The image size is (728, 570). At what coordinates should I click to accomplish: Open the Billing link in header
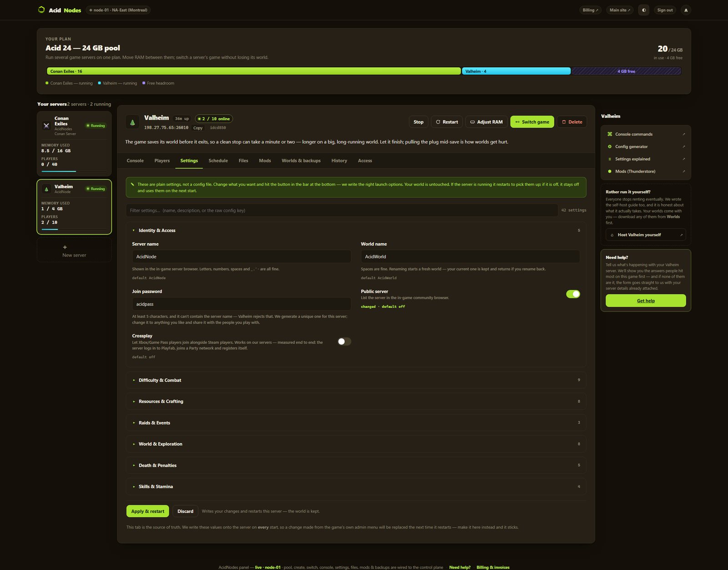pyautogui.click(x=590, y=10)
